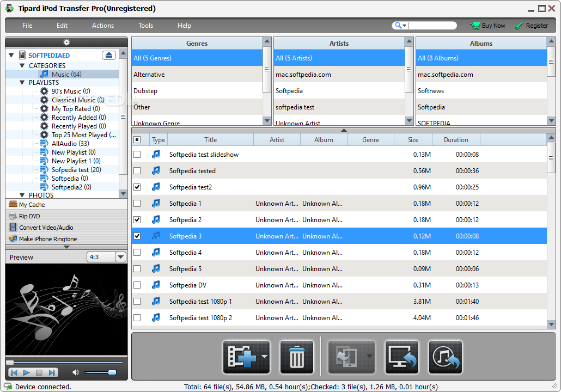This screenshot has height=392, width=561.
Task: Select the Music category item
Action: [x=66, y=75]
